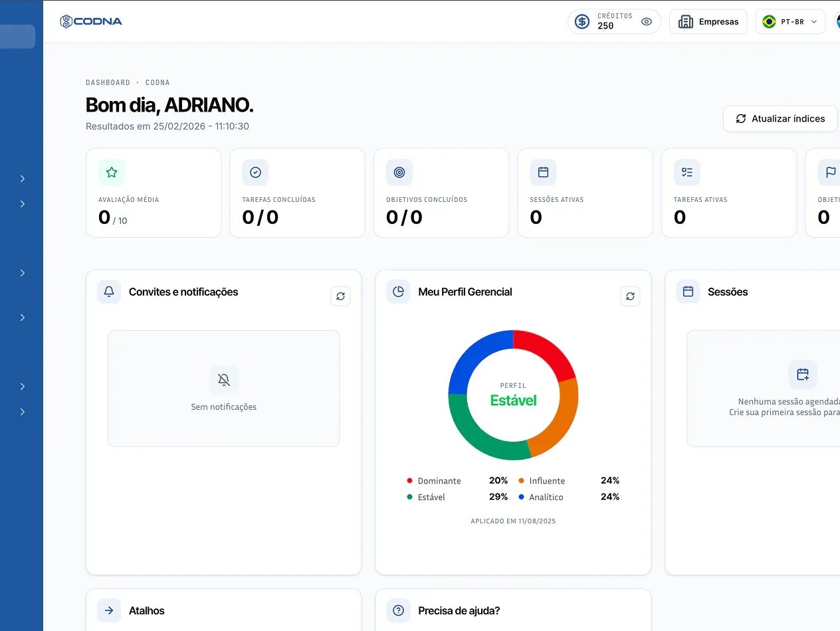Click the SESSÕES ATIVAS label

557,199
